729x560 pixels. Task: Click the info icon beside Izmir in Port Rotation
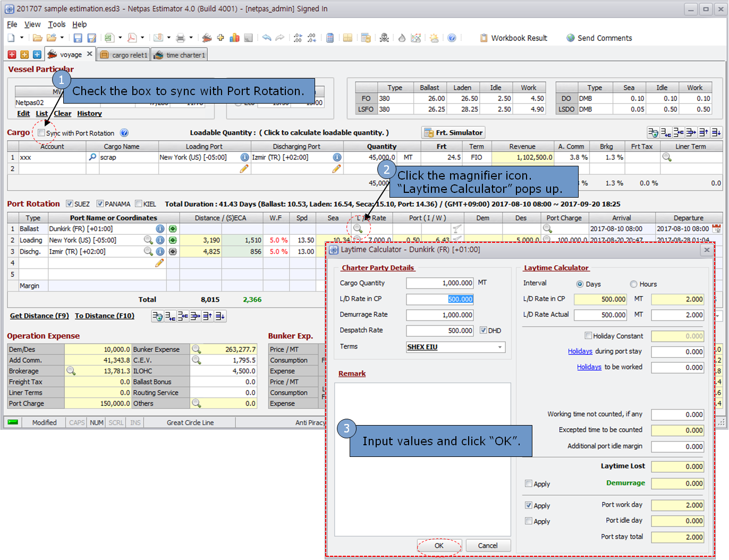(160, 251)
